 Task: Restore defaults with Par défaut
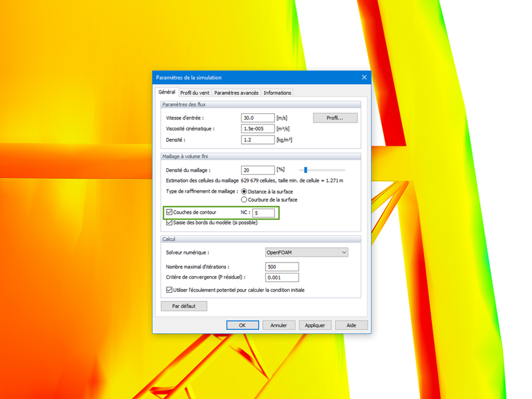click(183, 306)
